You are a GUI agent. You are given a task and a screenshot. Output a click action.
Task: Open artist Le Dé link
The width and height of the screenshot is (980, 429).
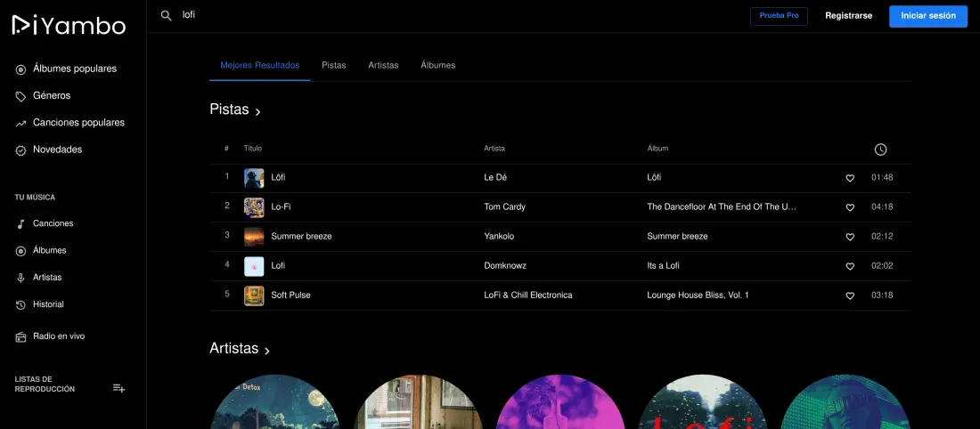point(495,177)
